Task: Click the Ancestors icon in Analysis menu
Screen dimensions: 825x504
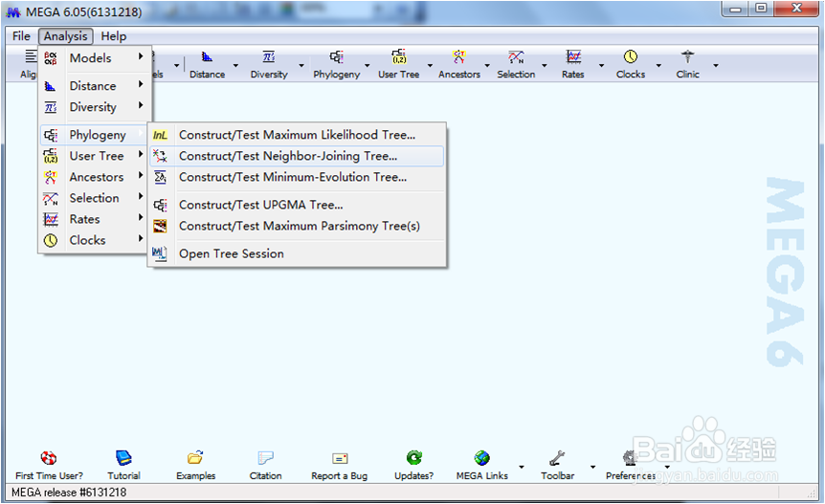Action: (51, 177)
